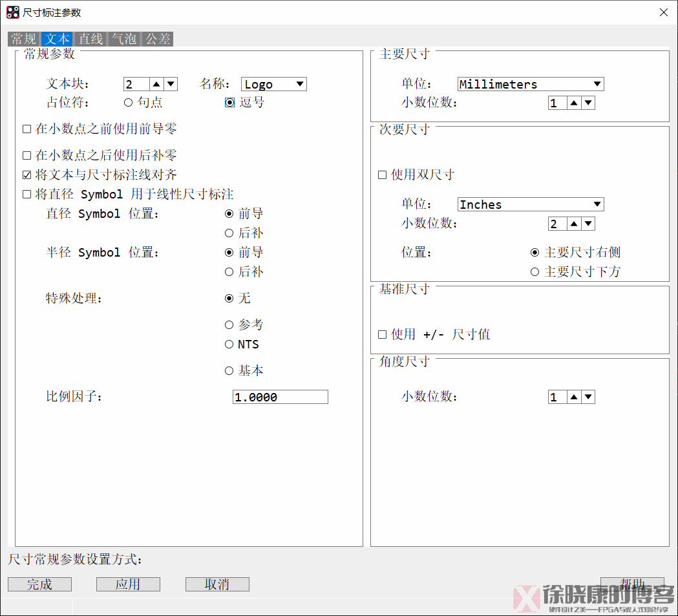Open the 公差 tab
Screen dimensions: 678x616
(158, 39)
